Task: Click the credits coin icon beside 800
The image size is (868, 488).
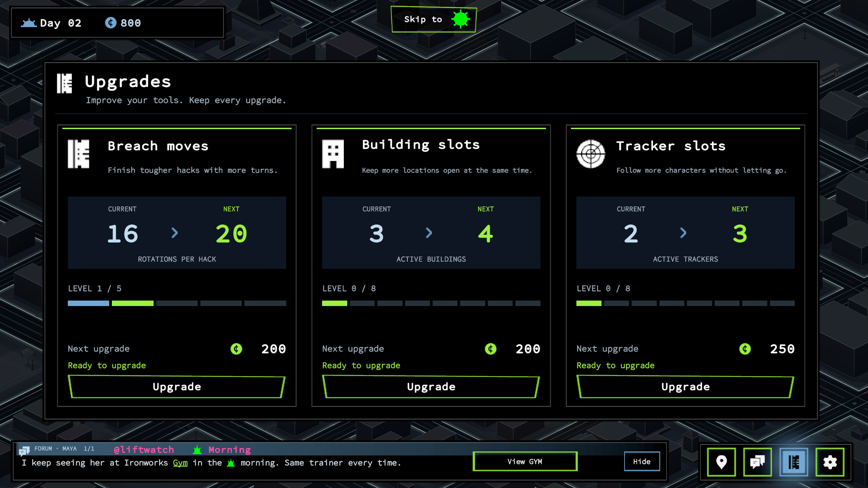Action: click(111, 23)
